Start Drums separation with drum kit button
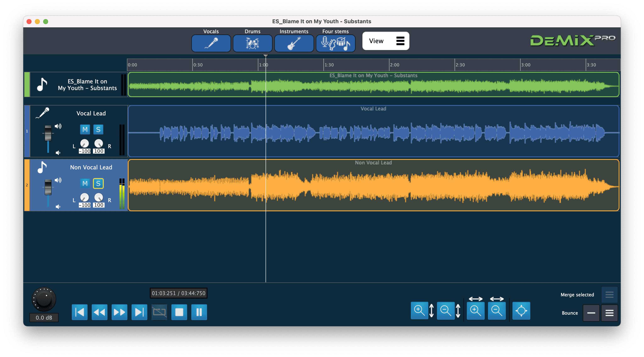Image resolution: width=644 pixels, height=357 pixels. pos(252,43)
